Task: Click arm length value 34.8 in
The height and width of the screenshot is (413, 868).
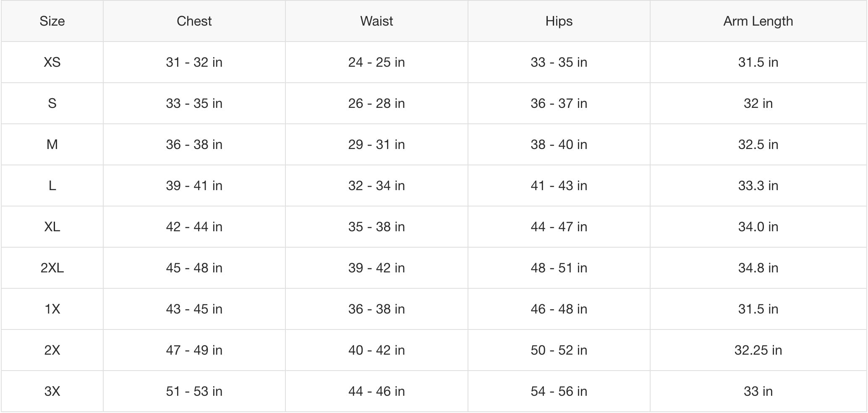Action: (758, 268)
